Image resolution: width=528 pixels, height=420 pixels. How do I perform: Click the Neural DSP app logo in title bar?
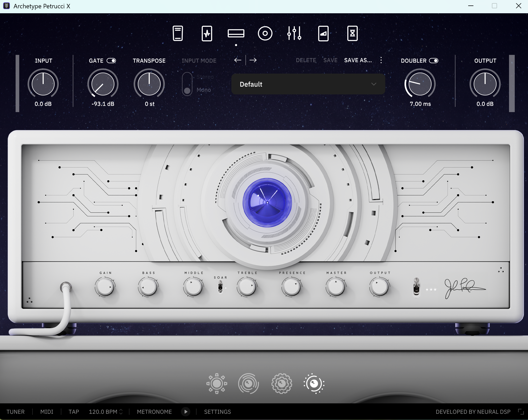coord(6,6)
